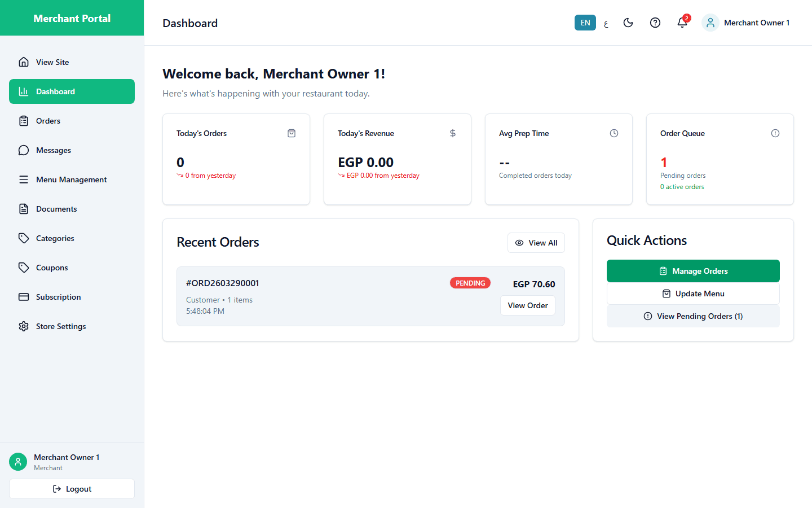Select Dashboard in the sidebar
This screenshot has height=508, width=812.
coord(72,91)
